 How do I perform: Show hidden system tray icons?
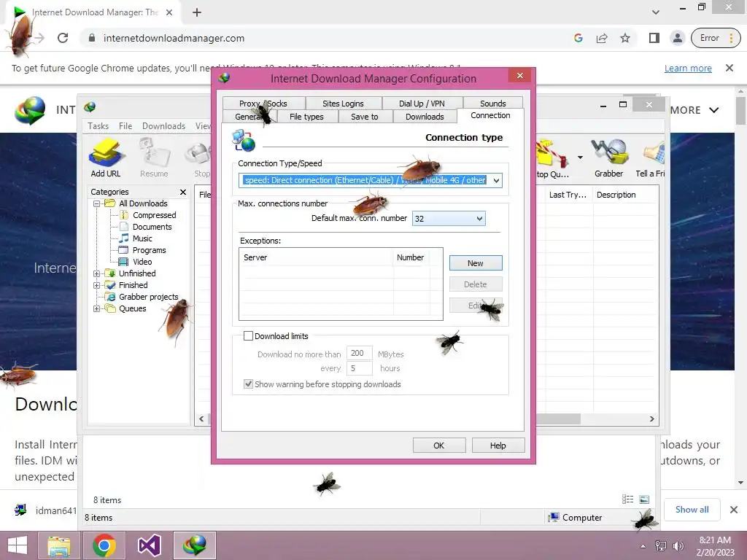(x=643, y=546)
